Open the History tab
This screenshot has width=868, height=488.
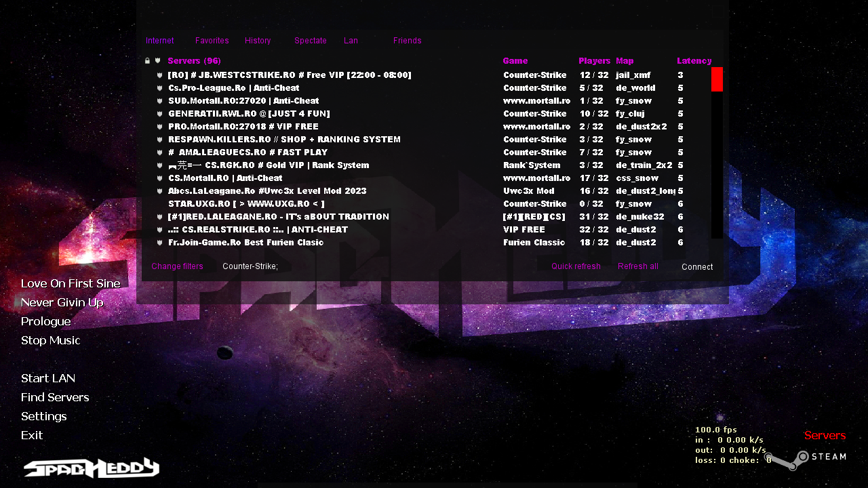pos(258,41)
